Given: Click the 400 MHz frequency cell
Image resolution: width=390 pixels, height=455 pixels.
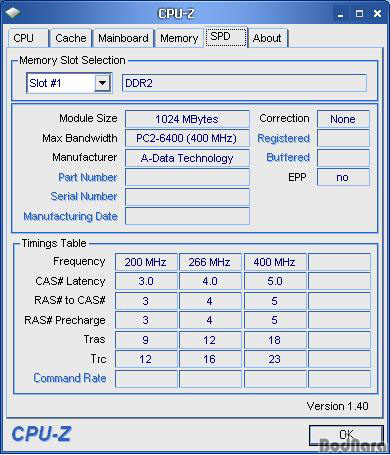Looking at the screenshot, I should click(275, 262).
